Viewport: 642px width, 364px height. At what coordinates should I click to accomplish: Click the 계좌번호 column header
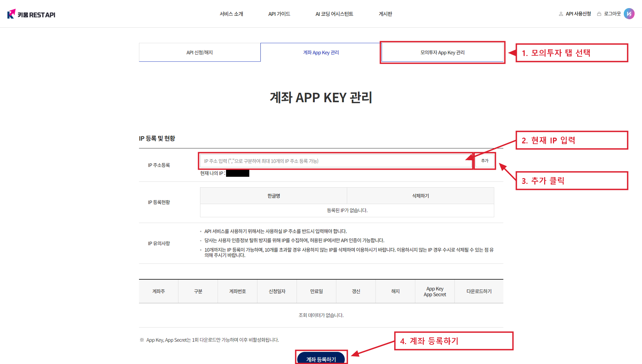(x=238, y=291)
